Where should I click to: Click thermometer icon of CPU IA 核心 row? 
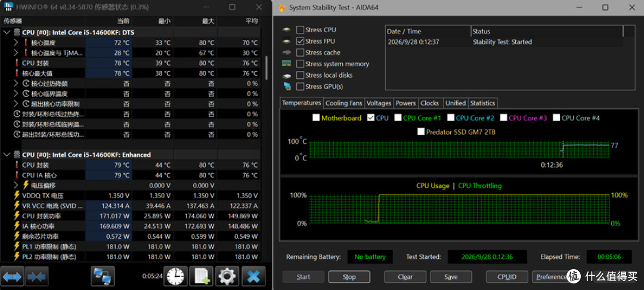point(17,175)
